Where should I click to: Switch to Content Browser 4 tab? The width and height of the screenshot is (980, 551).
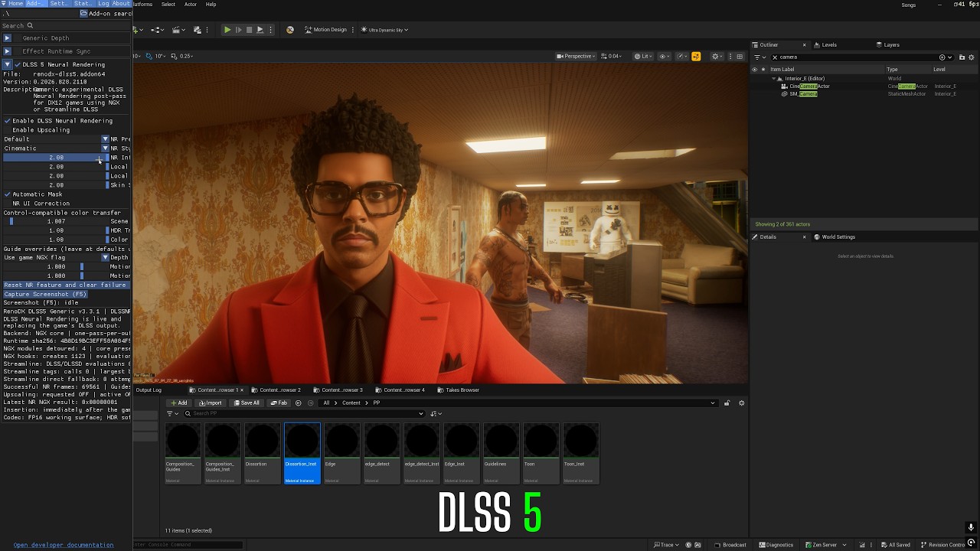click(x=400, y=390)
